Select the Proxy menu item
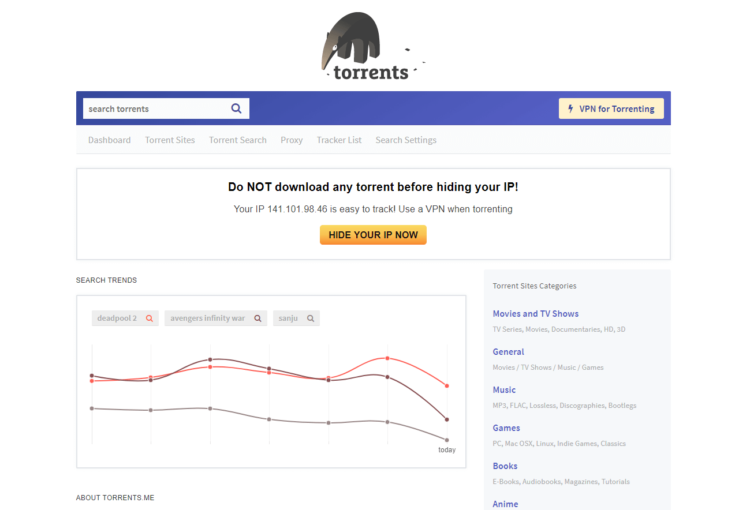This screenshot has width=750, height=510. [291, 140]
